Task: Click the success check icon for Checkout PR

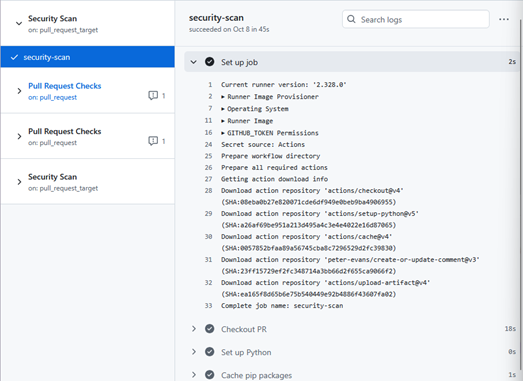Action: coord(209,329)
